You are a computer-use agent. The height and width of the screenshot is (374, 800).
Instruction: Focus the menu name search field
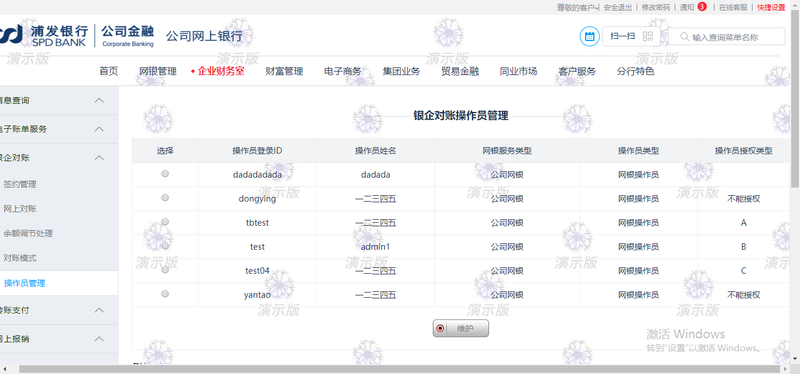tap(727, 37)
